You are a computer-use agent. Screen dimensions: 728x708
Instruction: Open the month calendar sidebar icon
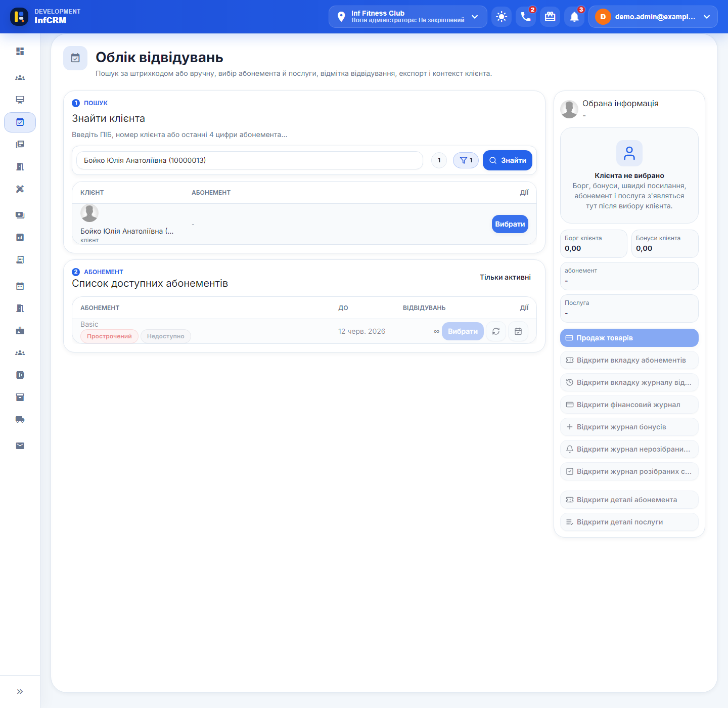20,286
